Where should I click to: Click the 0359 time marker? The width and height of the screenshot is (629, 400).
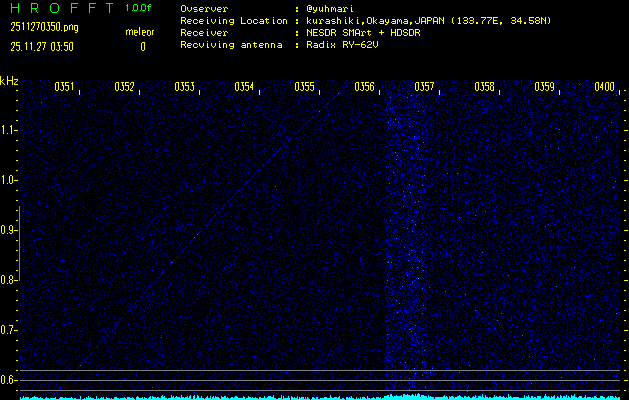(544, 87)
